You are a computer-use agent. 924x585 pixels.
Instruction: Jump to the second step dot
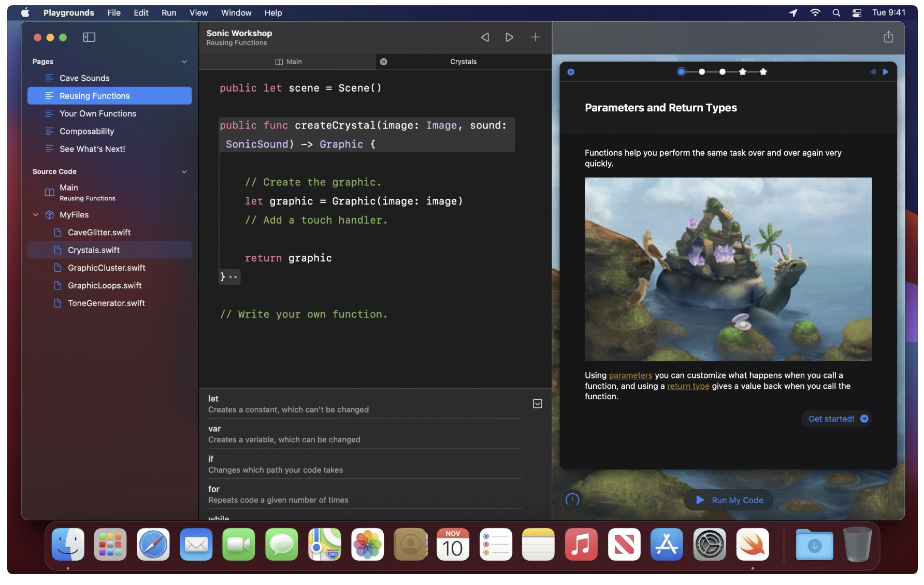point(702,72)
